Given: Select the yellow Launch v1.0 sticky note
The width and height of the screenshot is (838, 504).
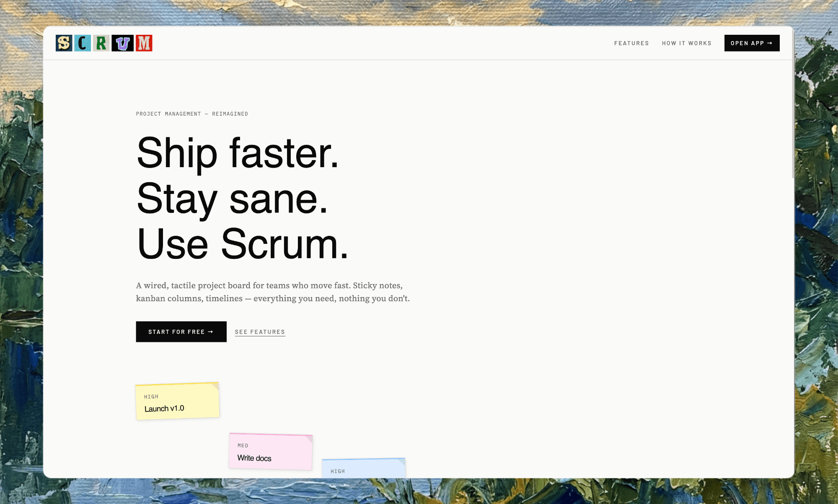Looking at the screenshot, I should coord(177,401).
